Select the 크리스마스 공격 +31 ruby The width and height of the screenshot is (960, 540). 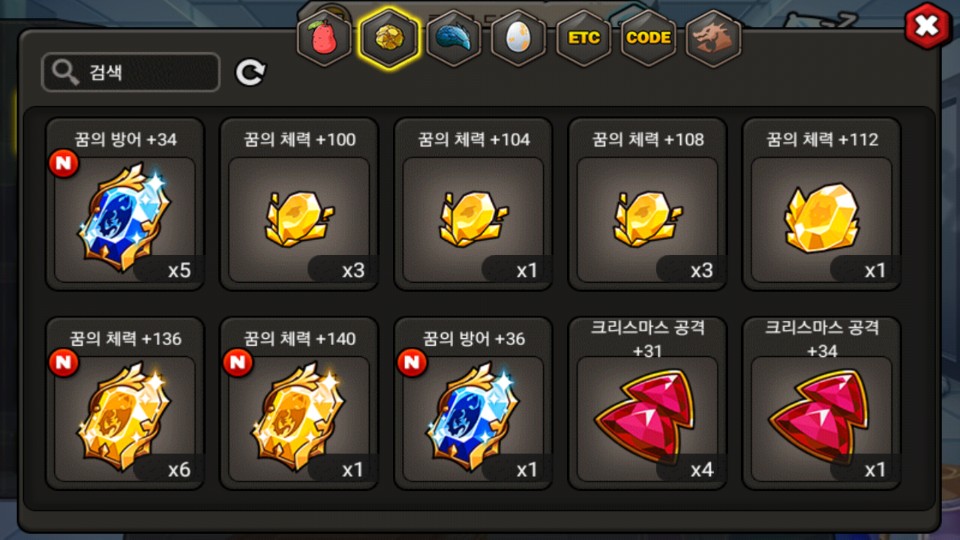(647, 403)
